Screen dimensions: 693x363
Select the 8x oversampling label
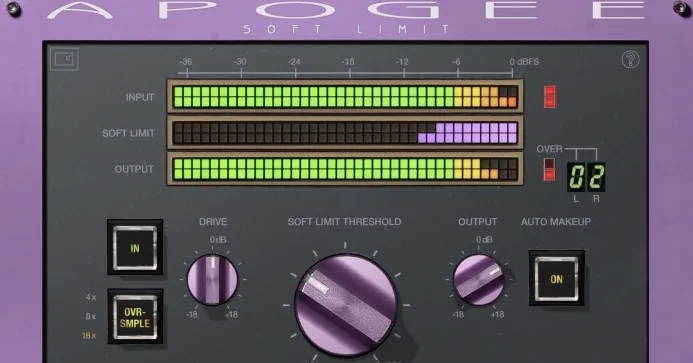pos(91,316)
